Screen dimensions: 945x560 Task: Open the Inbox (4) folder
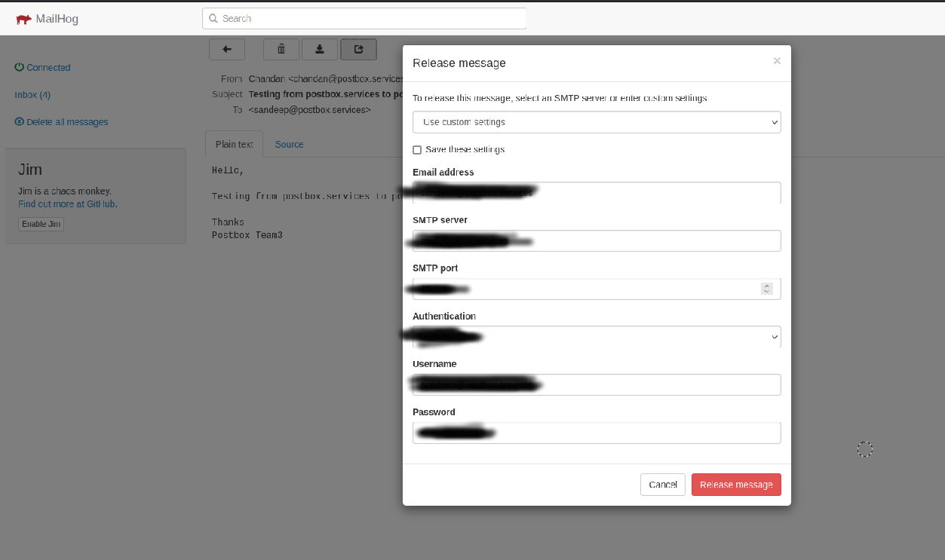(x=32, y=94)
